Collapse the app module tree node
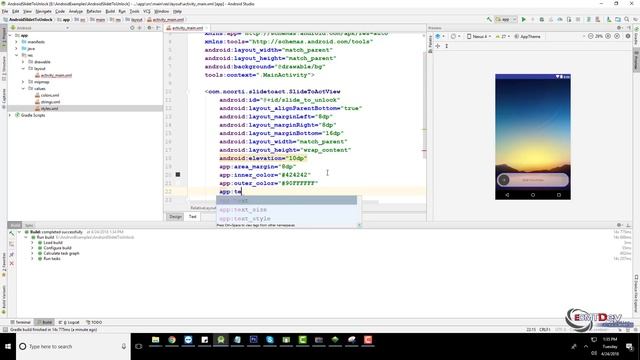Screen dimensions: 640x360 [10, 36]
